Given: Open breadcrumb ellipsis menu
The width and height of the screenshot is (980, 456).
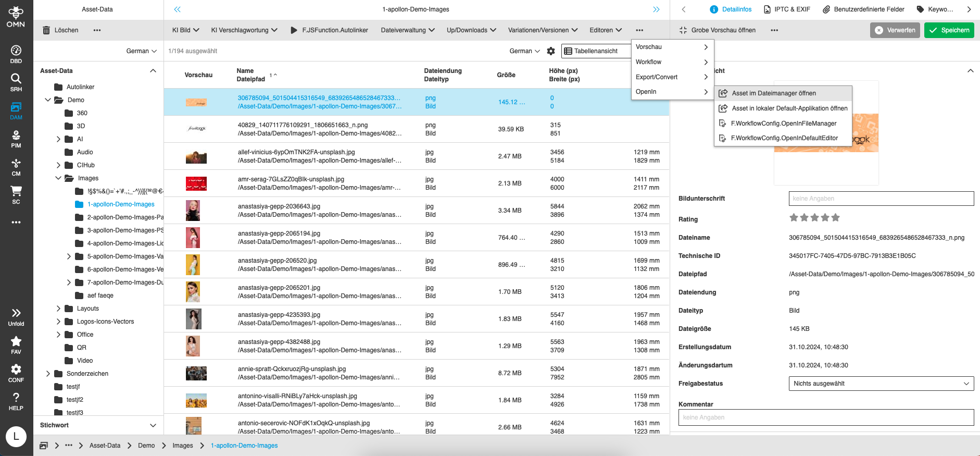Looking at the screenshot, I should tap(69, 446).
